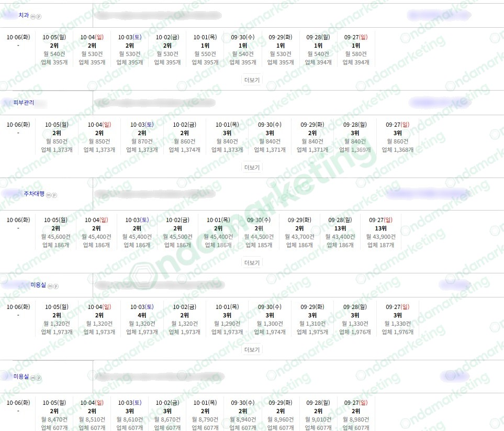Select the "월 45,600건" cell in 주차대행
Screen dimensions: 504x431
[55, 237]
